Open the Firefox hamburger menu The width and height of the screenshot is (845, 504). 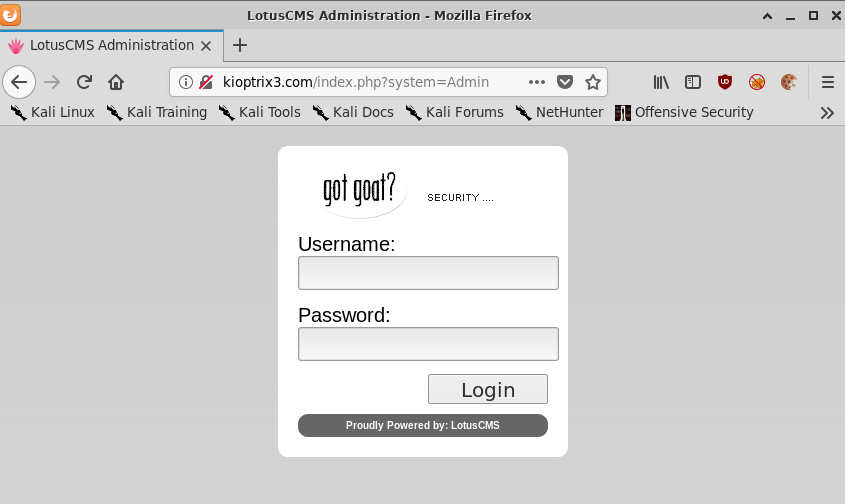(827, 82)
